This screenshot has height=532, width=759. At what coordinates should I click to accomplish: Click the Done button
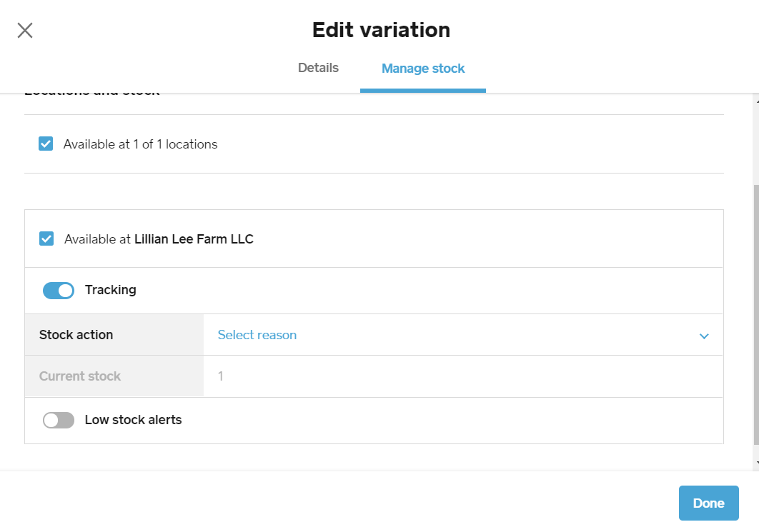pyautogui.click(x=708, y=503)
